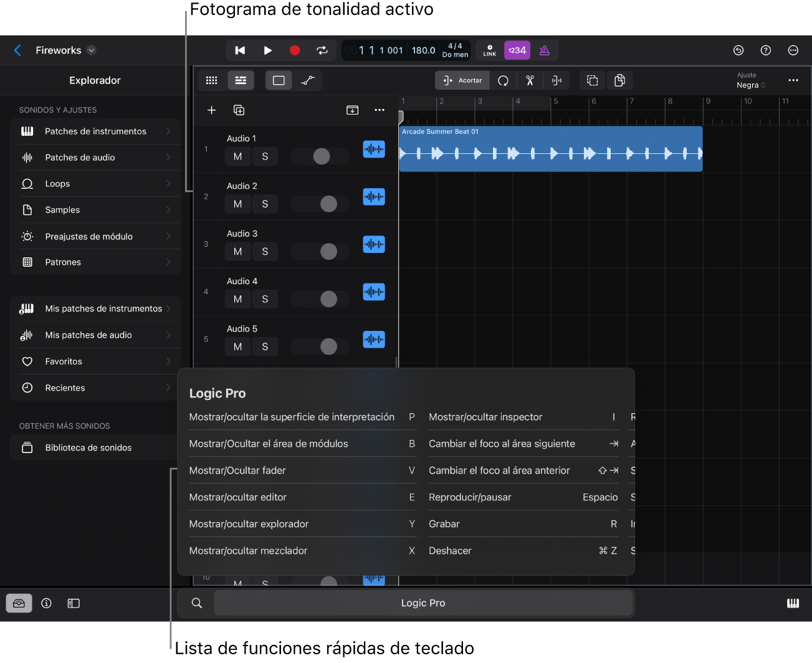Open the Fireworks project dropdown
The image size is (812, 663).
pyautogui.click(x=92, y=50)
